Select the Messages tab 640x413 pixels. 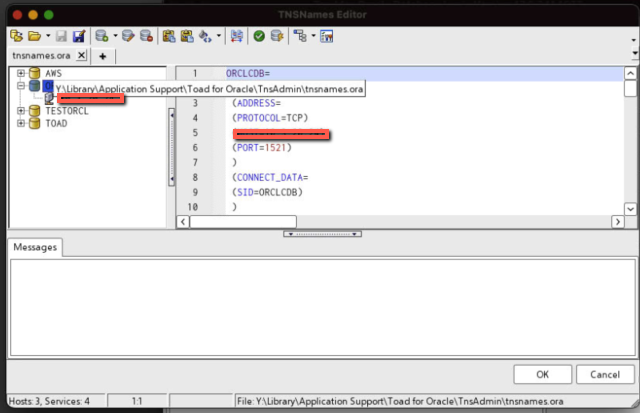(x=35, y=247)
